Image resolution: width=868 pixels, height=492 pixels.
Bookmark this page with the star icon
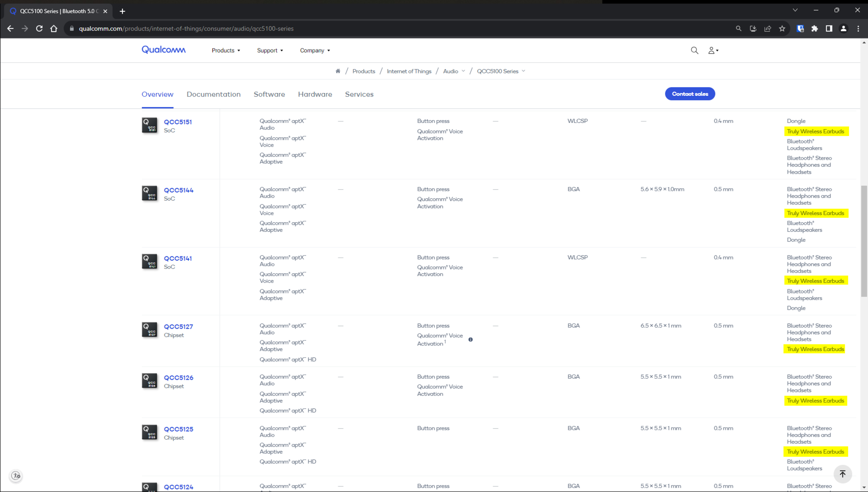[x=782, y=29]
